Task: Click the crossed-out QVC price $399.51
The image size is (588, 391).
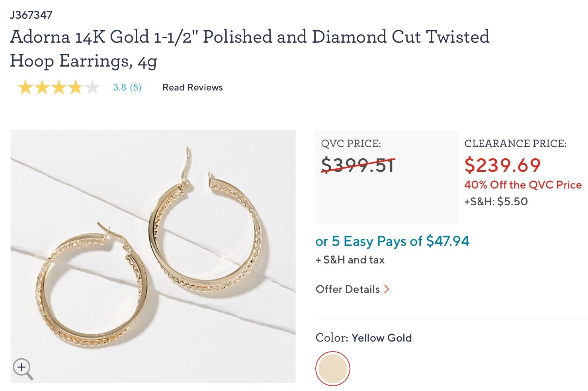Action: [357, 165]
